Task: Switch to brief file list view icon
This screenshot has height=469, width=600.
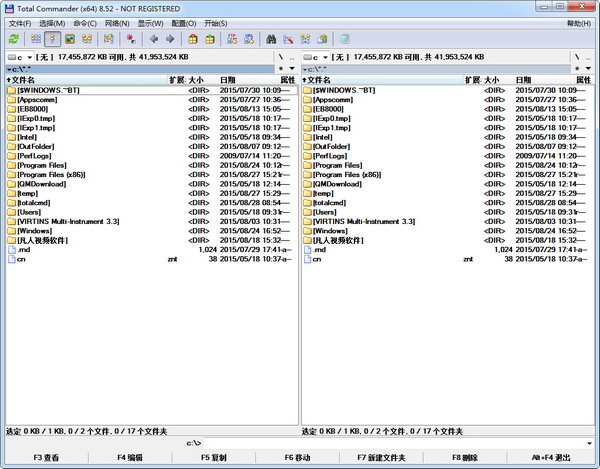Action: click(x=36, y=39)
